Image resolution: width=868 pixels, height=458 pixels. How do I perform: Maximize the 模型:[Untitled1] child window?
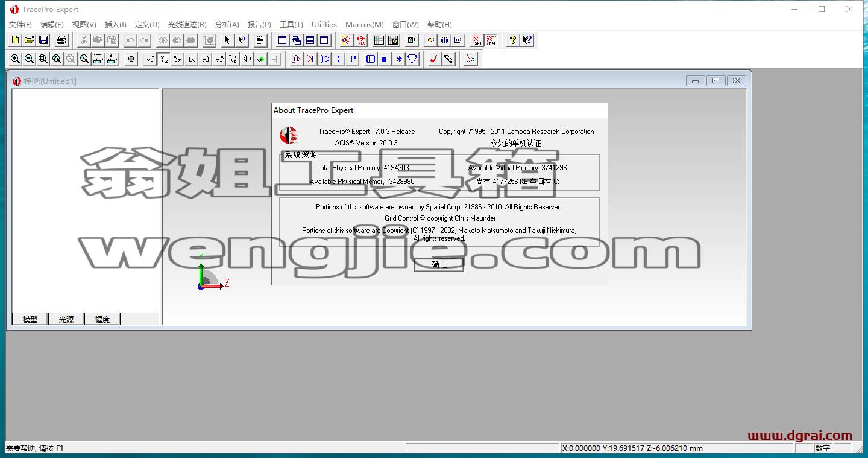click(x=715, y=81)
